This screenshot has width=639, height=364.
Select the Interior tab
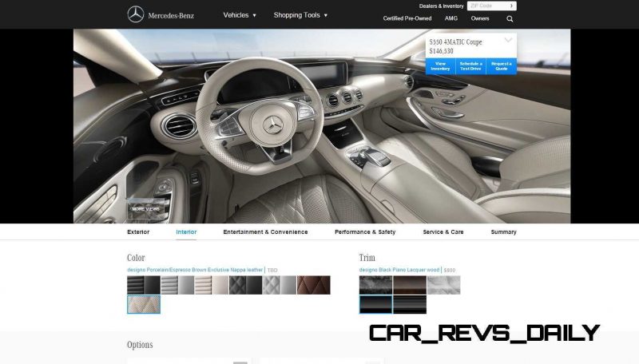click(x=186, y=232)
